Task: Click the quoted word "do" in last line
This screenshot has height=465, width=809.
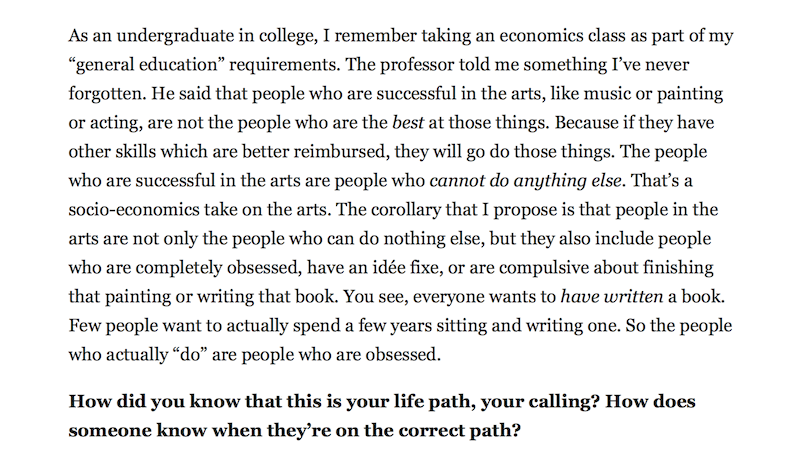Action: [190, 355]
